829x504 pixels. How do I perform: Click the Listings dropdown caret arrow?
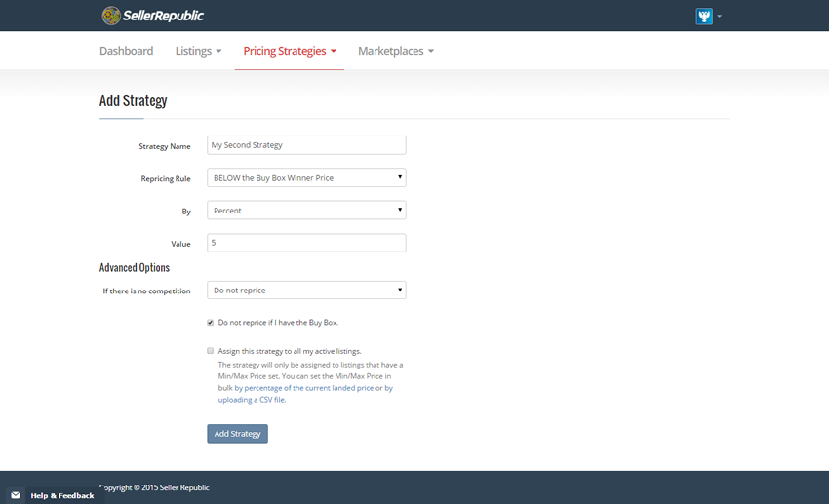tap(218, 51)
